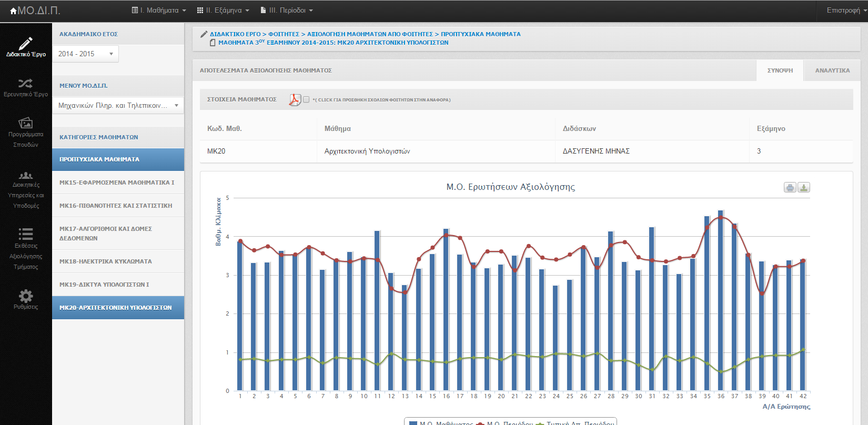Click the Μάθημα column header
The width and height of the screenshot is (868, 425).
point(338,128)
